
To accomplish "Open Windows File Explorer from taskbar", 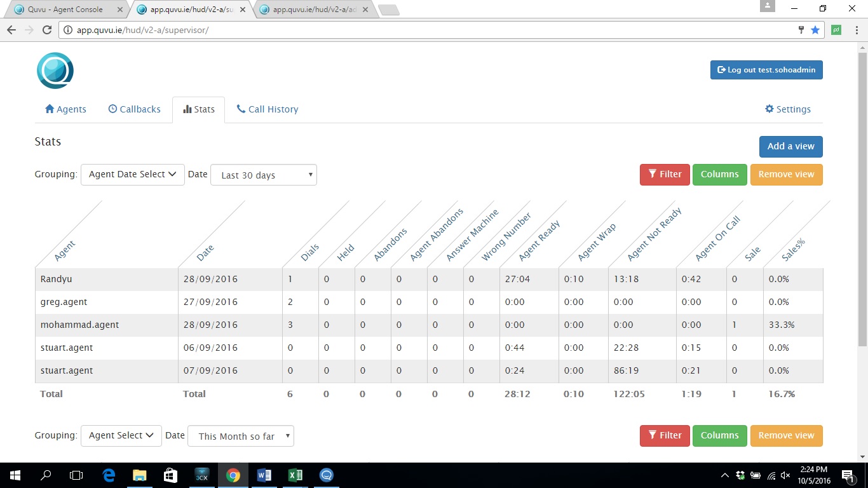I will (x=139, y=475).
